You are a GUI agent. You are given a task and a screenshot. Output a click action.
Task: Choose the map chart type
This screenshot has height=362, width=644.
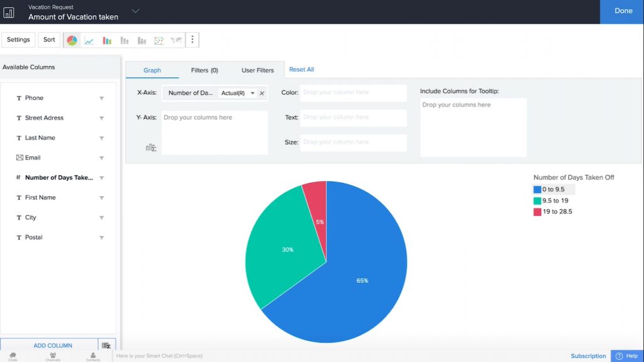(x=176, y=40)
